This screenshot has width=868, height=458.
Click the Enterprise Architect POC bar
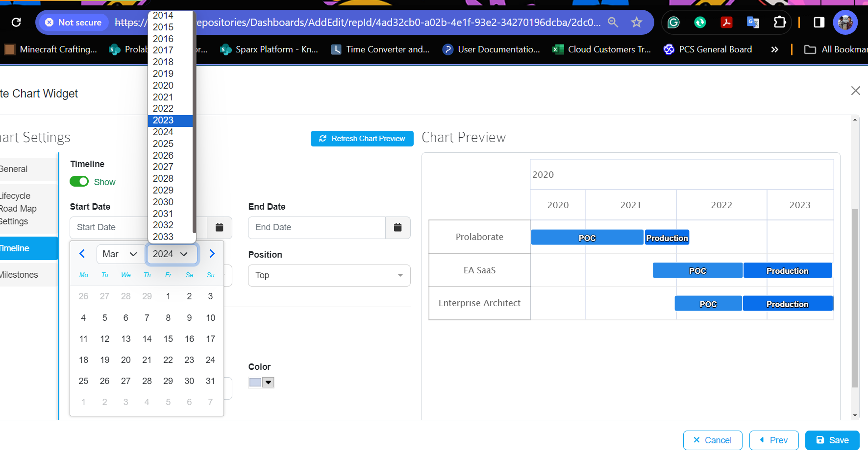[708, 304]
